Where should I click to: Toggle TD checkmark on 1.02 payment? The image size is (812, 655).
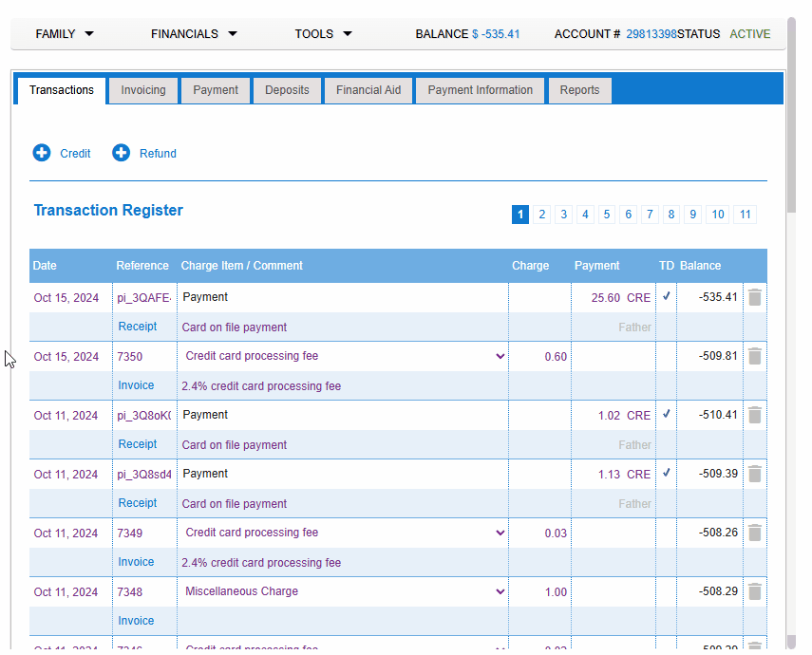pyautogui.click(x=667, y=414)
